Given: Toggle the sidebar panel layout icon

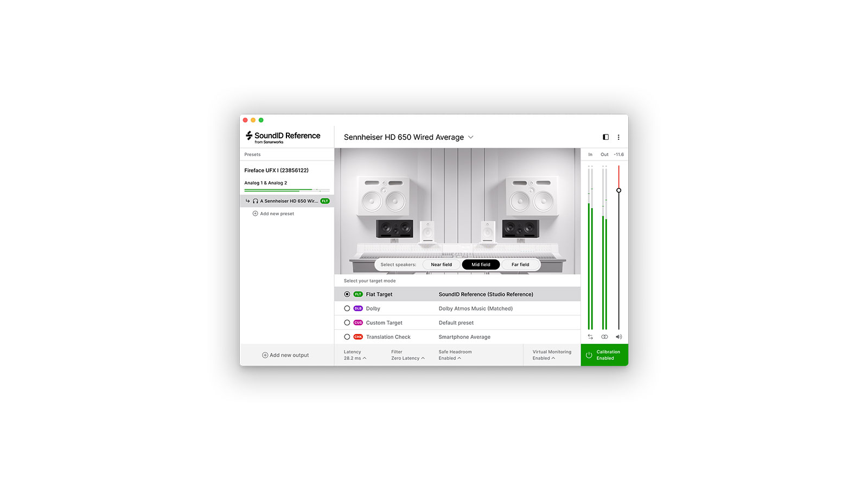Looking at the screenshot, I should [606, 137].
